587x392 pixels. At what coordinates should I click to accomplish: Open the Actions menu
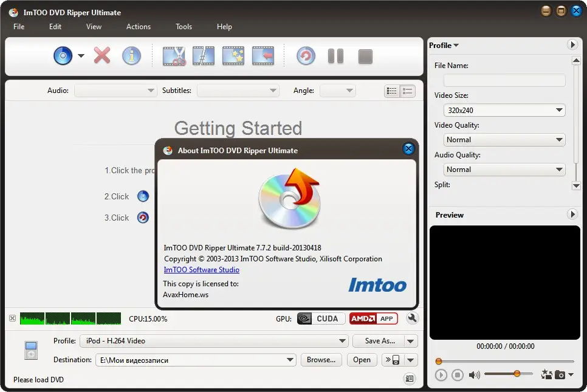(139, 27)
